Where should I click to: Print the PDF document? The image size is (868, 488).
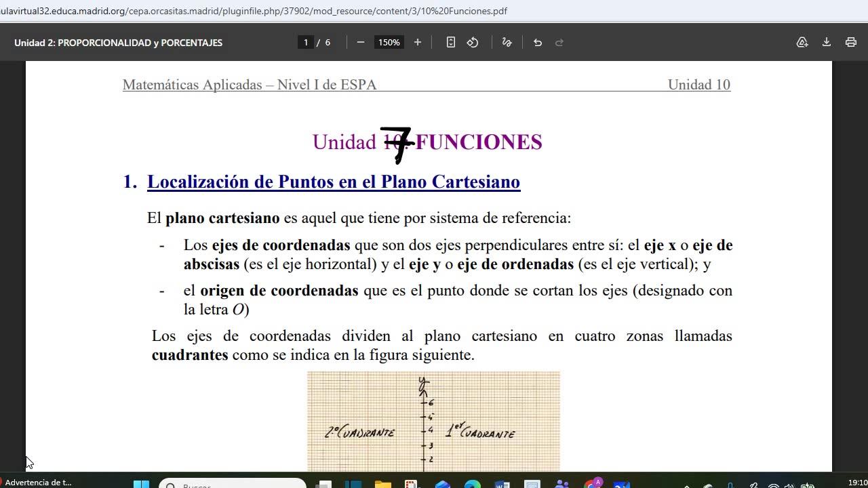click(851, 42)
